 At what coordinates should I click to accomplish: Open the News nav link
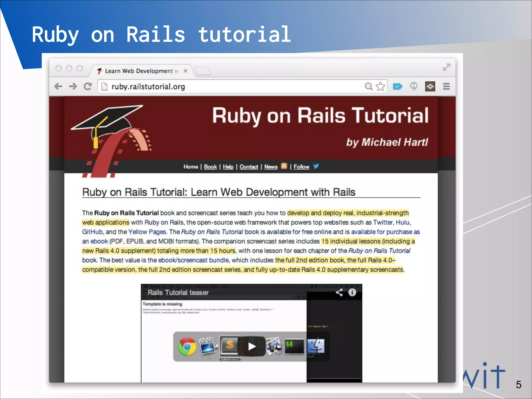271,167
